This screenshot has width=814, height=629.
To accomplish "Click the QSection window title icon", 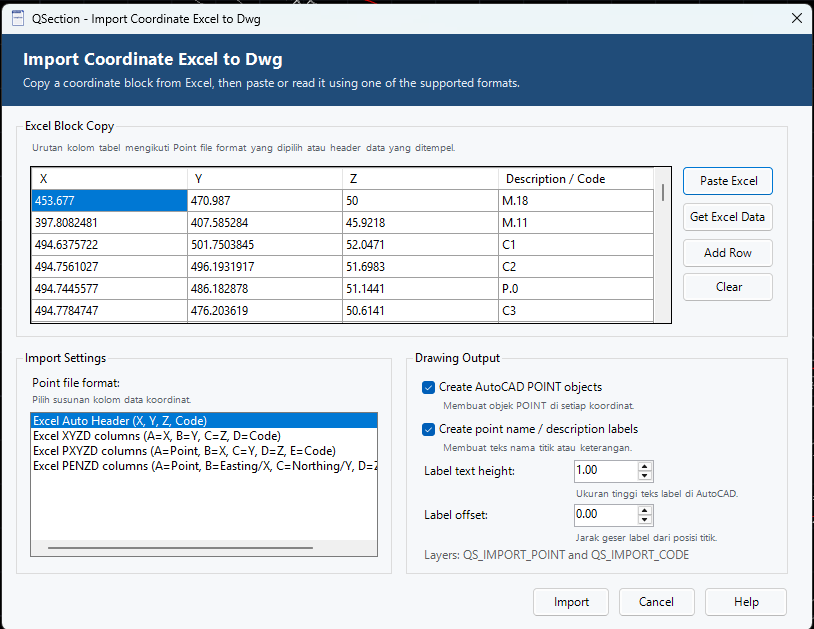I will click(18, 19).
